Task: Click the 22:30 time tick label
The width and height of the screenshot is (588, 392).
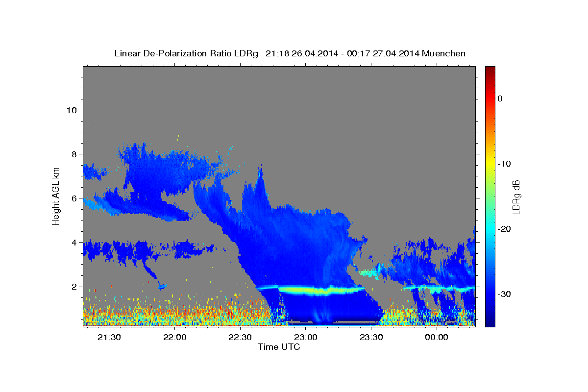Action: tap(240, 337)
